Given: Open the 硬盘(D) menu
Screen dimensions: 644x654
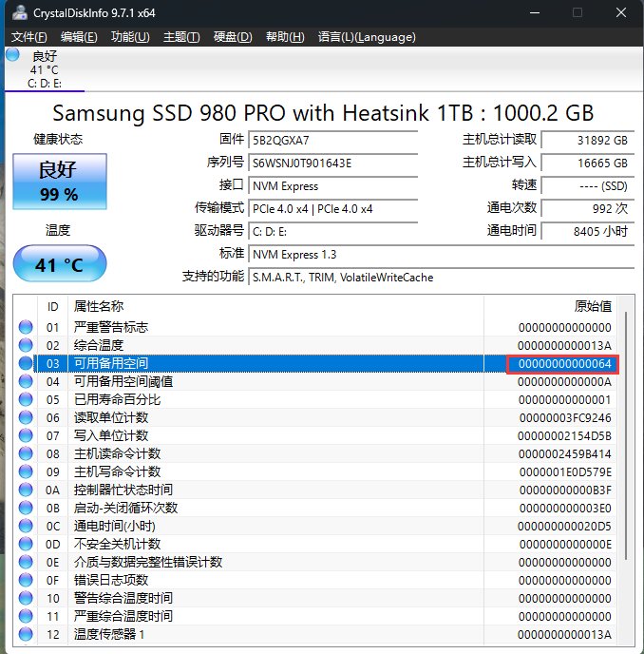Looking at the screenshot, I should [233, 37].
